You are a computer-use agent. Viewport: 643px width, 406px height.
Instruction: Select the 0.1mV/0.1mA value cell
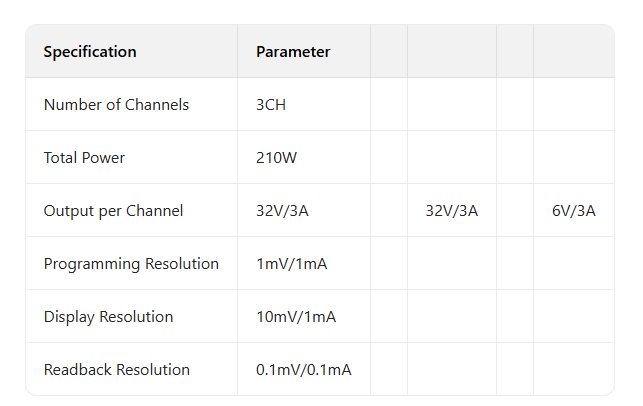click(303, 370)
